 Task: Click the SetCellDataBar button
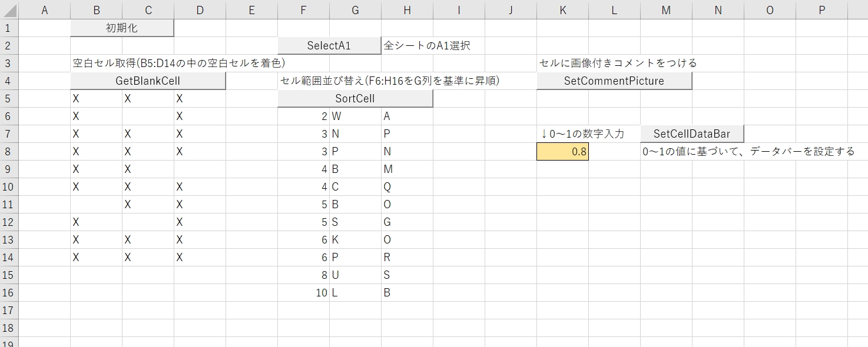[691, 134]
